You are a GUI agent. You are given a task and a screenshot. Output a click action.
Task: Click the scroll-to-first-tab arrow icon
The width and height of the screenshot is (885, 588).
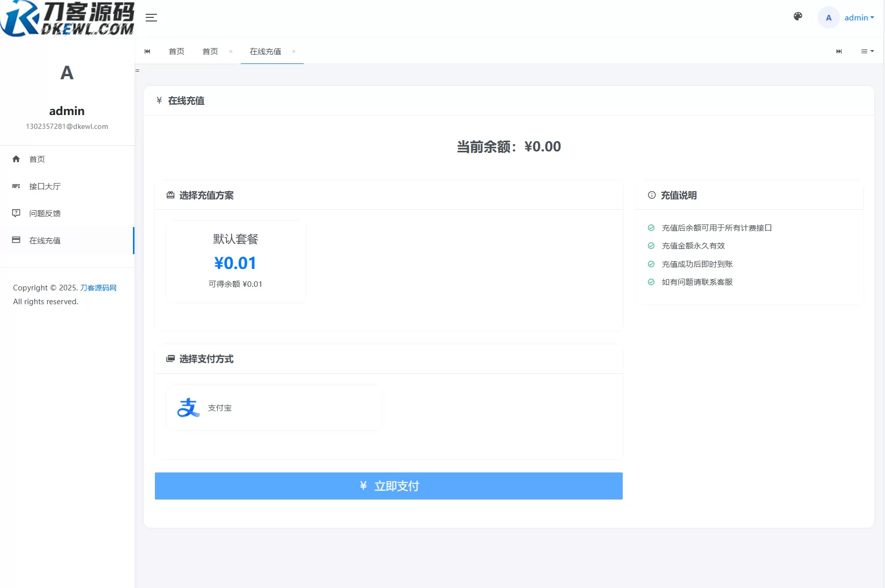point(147,51)
